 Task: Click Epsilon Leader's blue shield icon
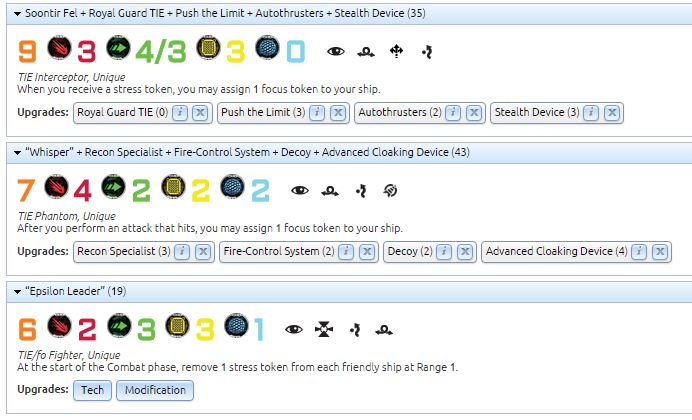click(x=236, y=326)
